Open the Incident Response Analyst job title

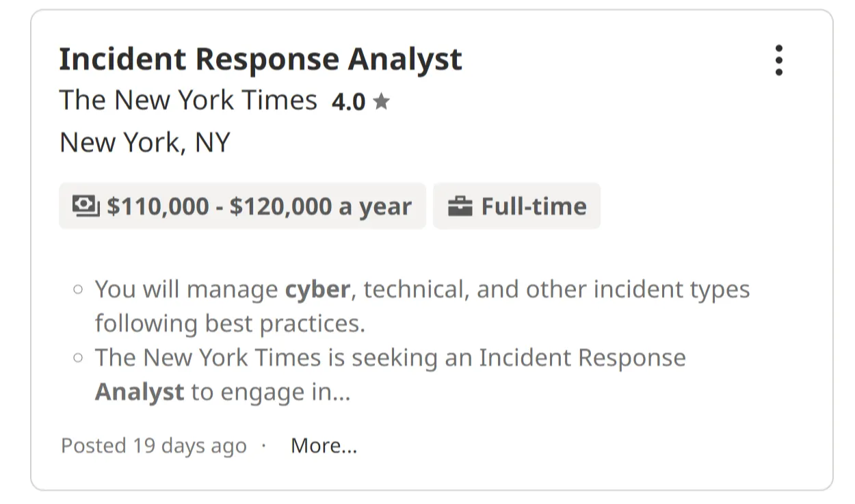click(x=260, y=59)
